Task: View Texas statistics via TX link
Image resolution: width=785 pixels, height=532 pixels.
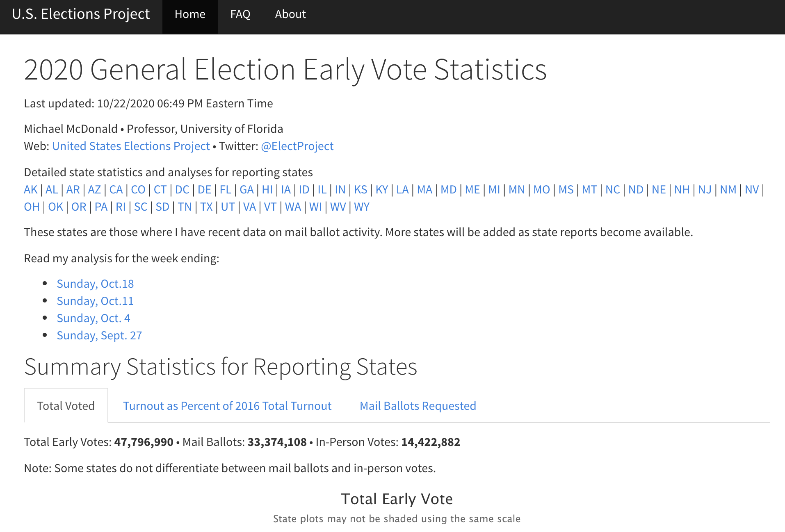Action: click(207, 207)
